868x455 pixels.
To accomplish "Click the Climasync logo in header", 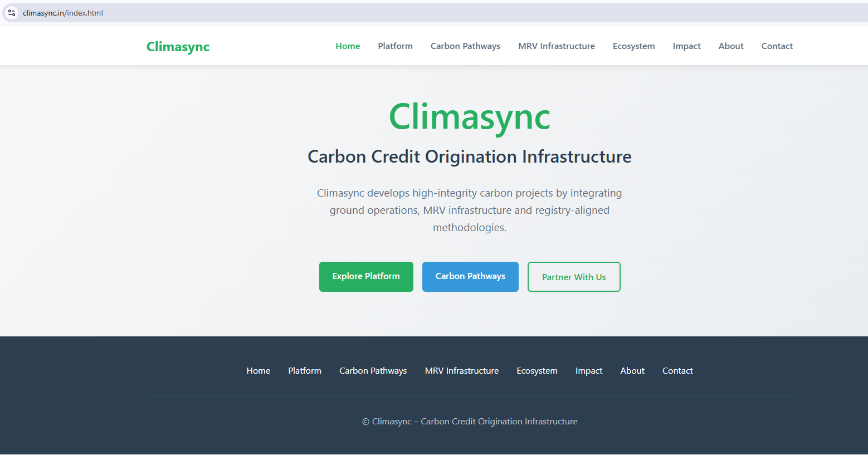I will 178,47.
